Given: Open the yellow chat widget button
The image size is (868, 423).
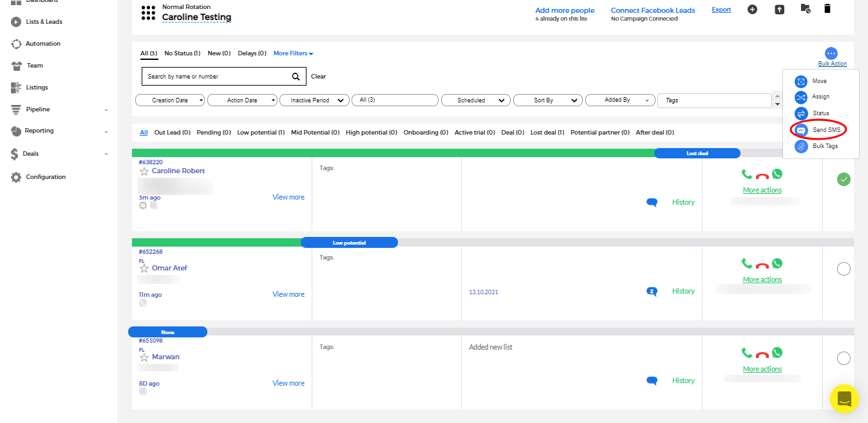Looking at the screenshot, I should point(845,399).
